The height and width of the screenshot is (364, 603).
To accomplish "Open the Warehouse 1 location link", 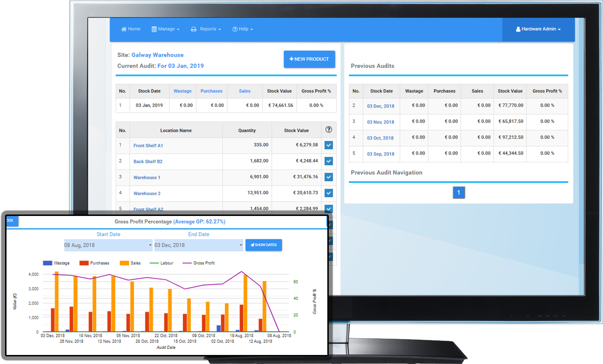I will click(147, 178).
